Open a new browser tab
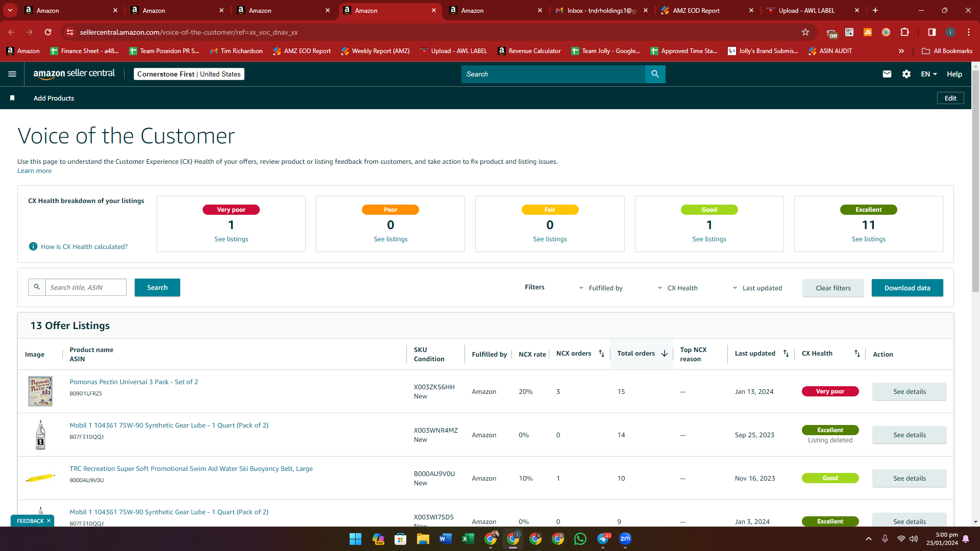Screen dimensions: 980x551 coord(875,10)
